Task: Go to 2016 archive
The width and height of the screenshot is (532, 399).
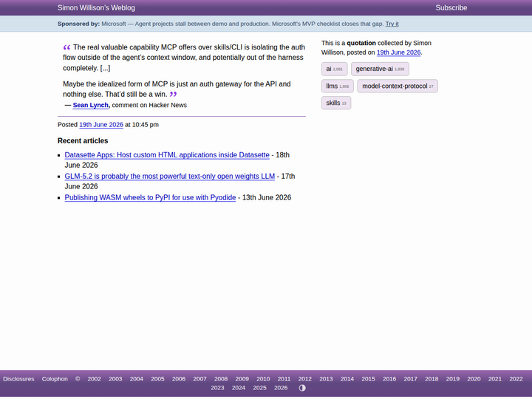Action: tap(389, 379)
